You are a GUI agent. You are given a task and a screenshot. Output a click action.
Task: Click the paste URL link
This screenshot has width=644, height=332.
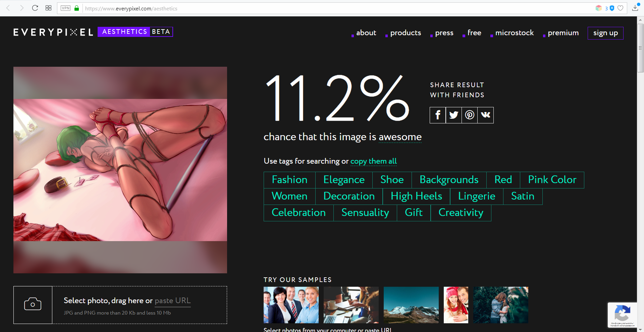172,300
